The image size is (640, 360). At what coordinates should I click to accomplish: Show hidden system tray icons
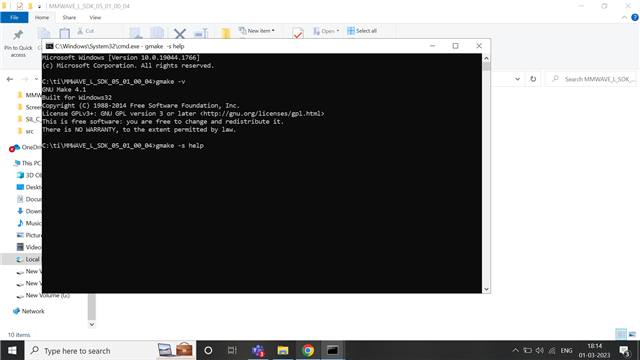(516, 350)
